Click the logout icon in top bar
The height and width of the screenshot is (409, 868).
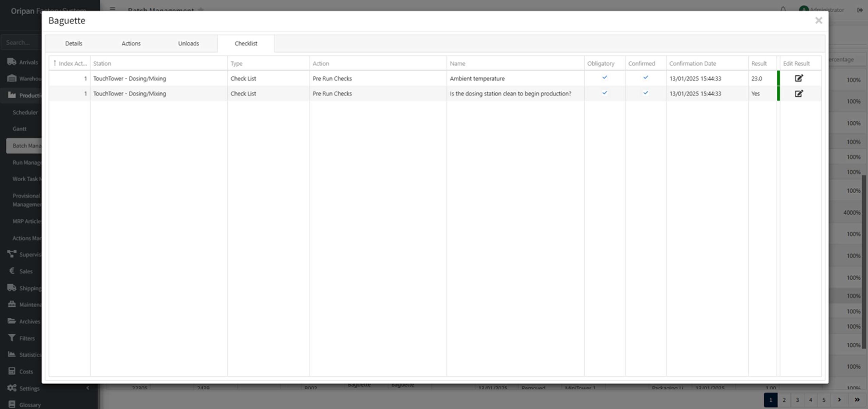(860, 10)
